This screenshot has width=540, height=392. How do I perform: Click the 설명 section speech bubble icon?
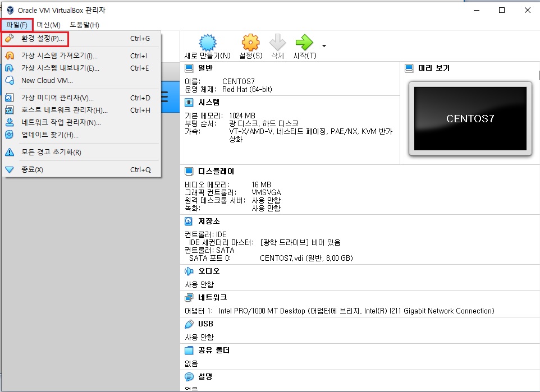click(x=189, y=376)
